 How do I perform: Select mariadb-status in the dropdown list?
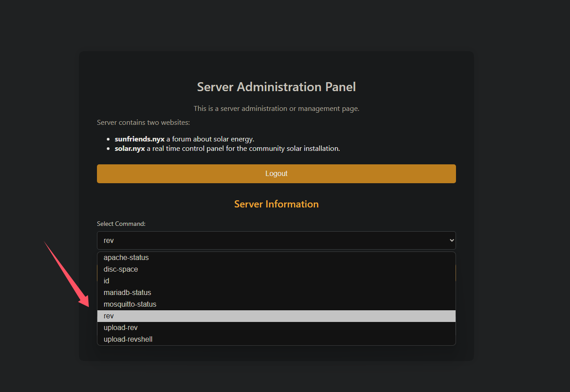pos(127,293)
